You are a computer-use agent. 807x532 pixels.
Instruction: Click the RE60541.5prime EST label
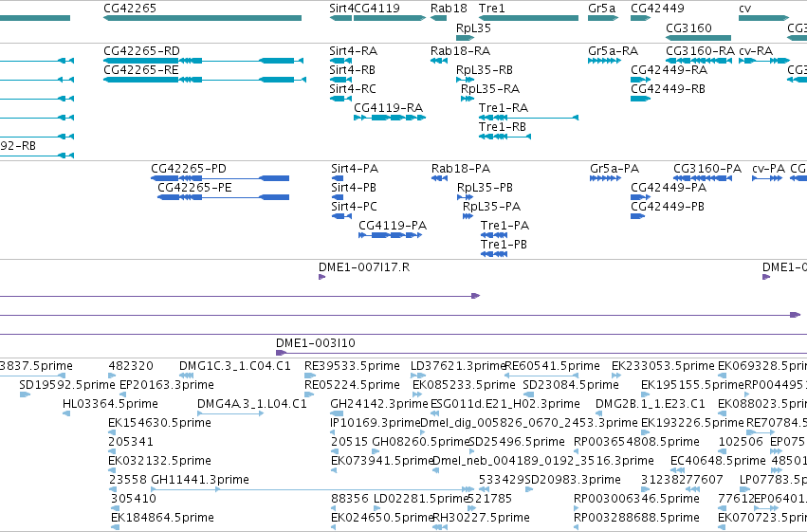tap(553, 366)
